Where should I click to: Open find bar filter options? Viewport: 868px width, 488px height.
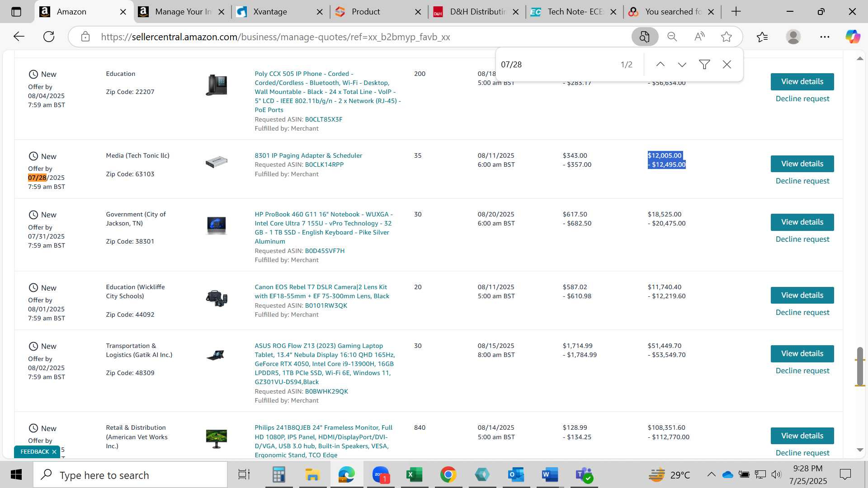704,65
